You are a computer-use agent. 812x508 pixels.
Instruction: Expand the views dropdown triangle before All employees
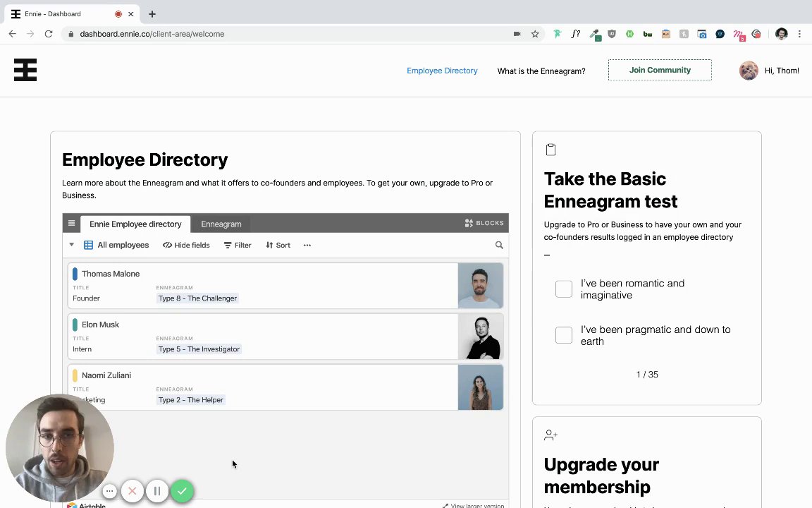71,245
